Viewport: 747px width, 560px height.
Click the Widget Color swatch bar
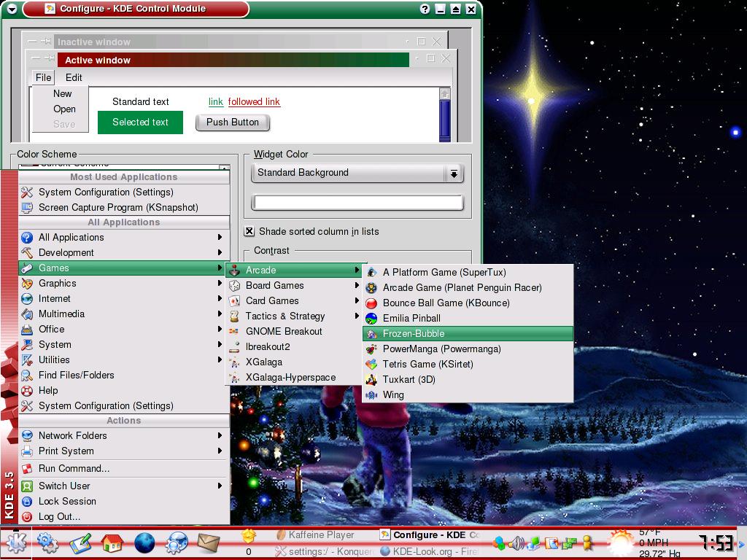(x=357, y=203)
